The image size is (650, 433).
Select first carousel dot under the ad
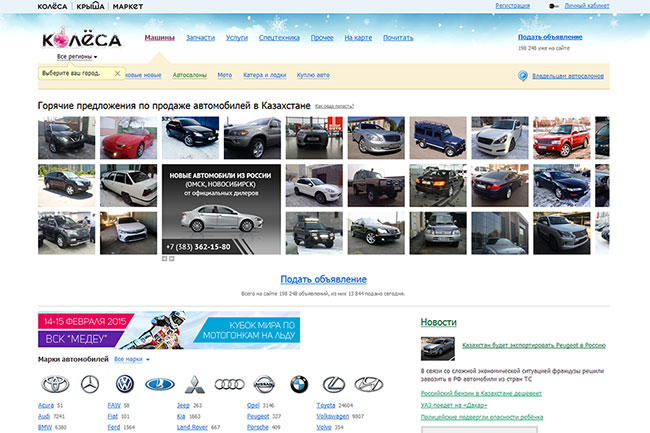tap(164, 259)
